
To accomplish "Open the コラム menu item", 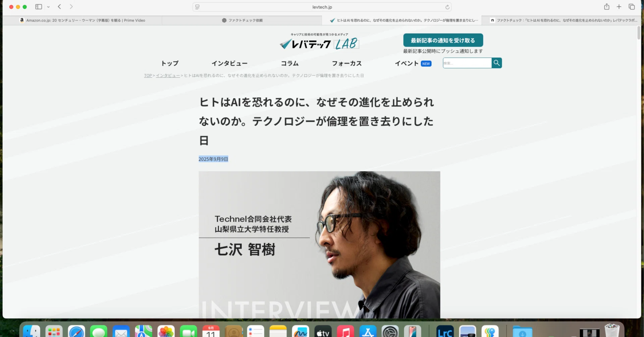I will point(289,63).
